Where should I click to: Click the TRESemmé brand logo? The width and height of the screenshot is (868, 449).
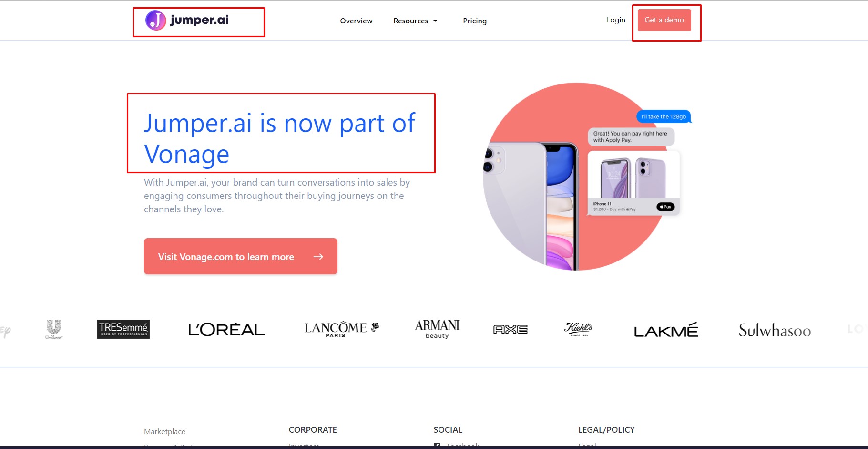[123, 329]
